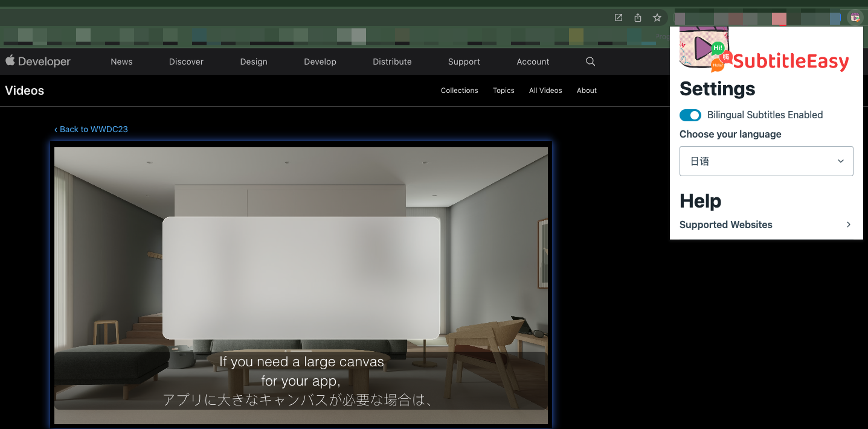Click the video player frame
The image size is (868, 429).
301,285
